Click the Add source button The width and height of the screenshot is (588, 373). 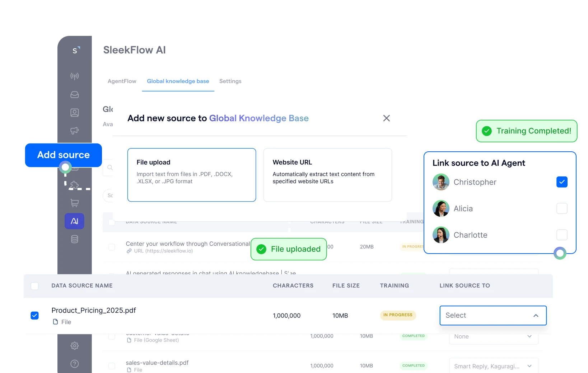64,155
